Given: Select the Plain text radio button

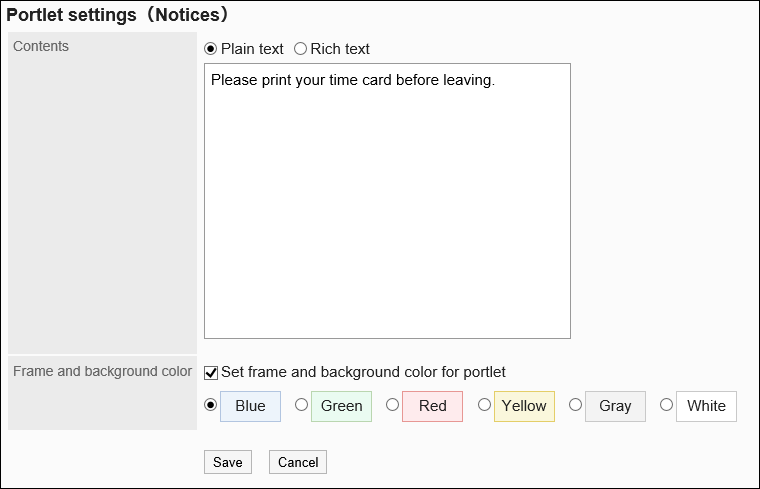Looking at the screenshot, I should 210,49.
